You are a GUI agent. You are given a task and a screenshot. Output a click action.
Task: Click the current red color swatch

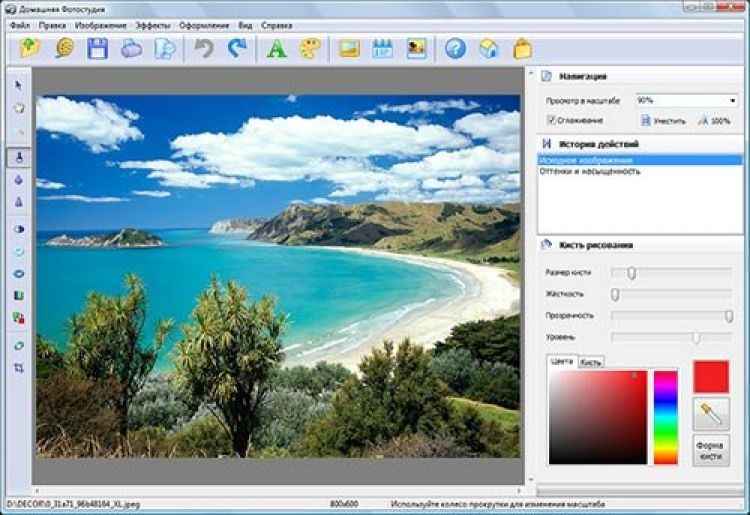[x=711, y=376]
